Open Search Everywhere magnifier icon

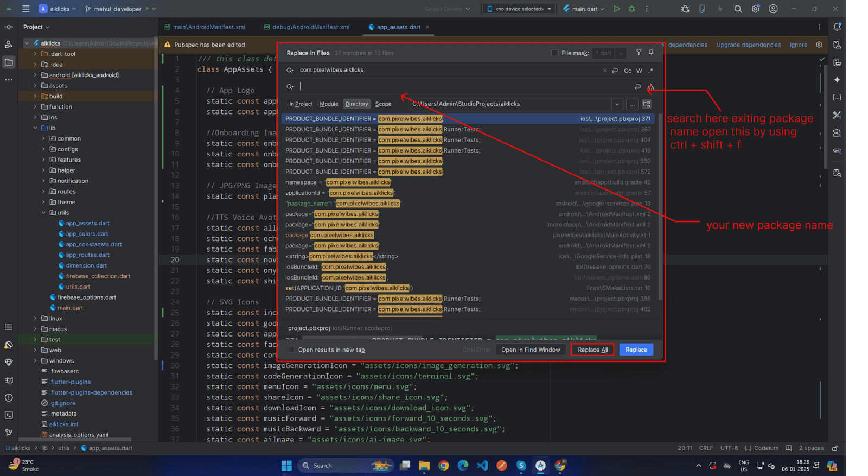pos(738,9)
